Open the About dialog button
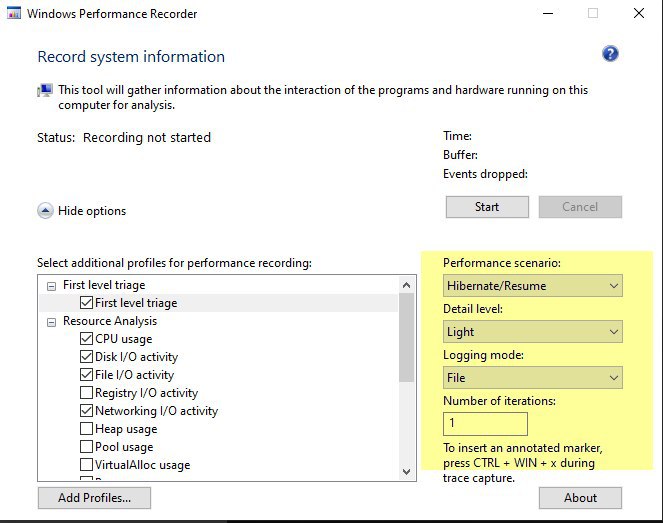663x523 pixels. (580, 498)
